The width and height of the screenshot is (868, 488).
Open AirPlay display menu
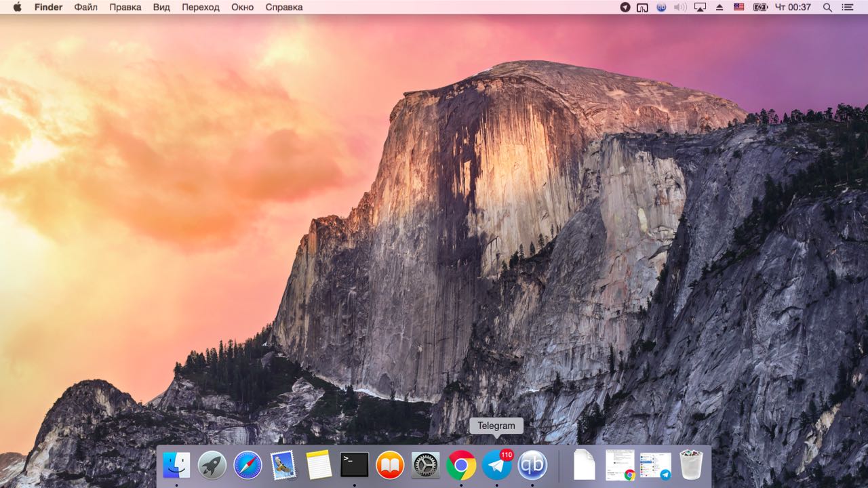pyautogui.click(x=700, y=7)
